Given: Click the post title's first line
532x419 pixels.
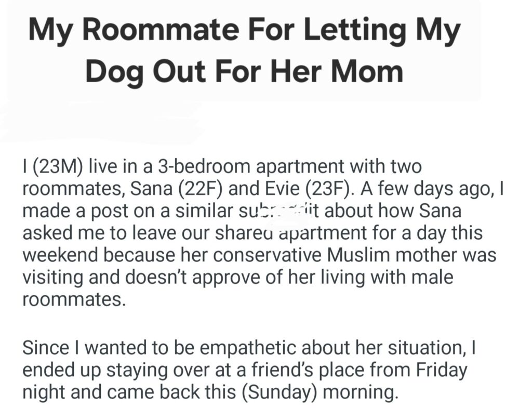Looking at the screenshot, I should click(244, 31).
